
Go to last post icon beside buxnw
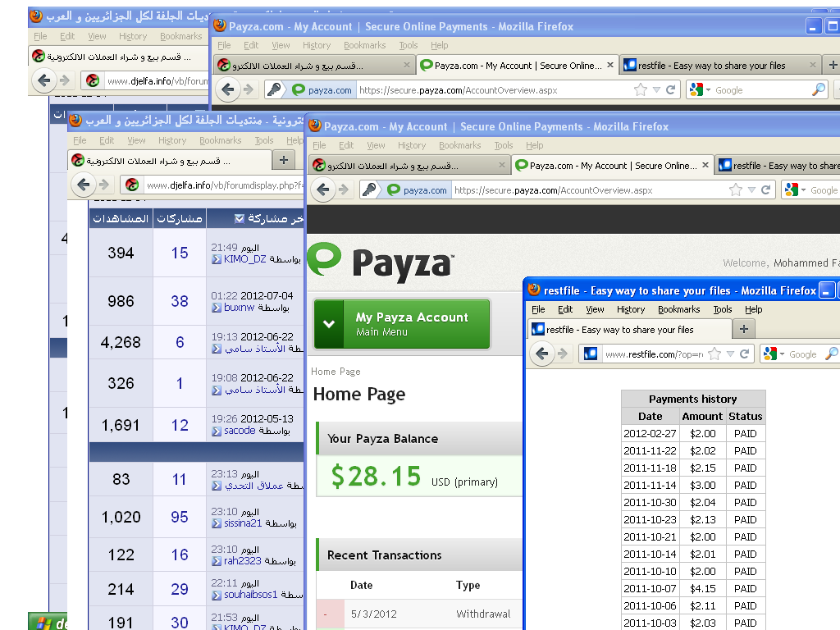[x=217, y=308]
